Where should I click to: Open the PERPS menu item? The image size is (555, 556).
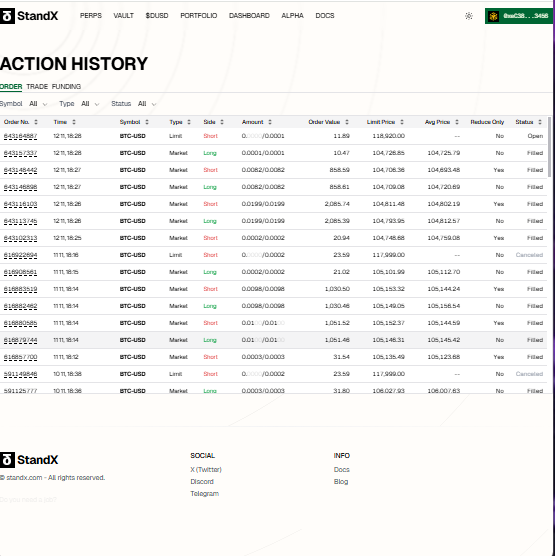click(91, 16)
